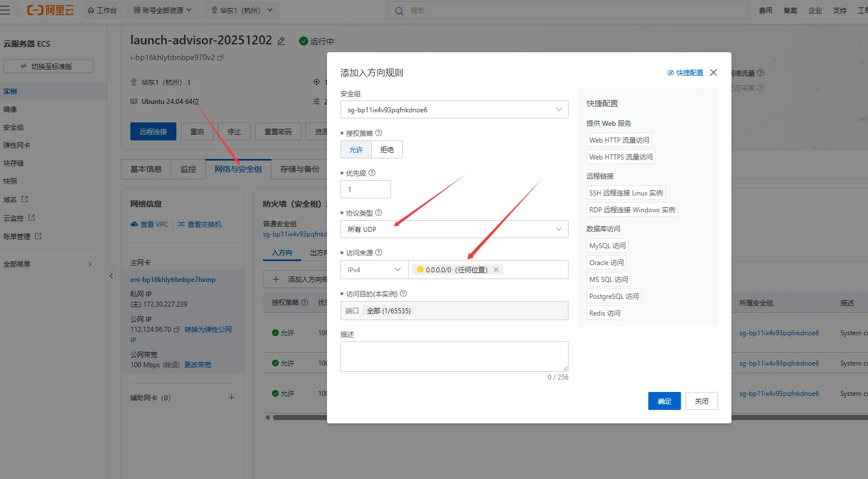Toggle the 快捷配置 panel link
Image resolution: width=868 pixels, height=479 pixels.
[685, 73]
